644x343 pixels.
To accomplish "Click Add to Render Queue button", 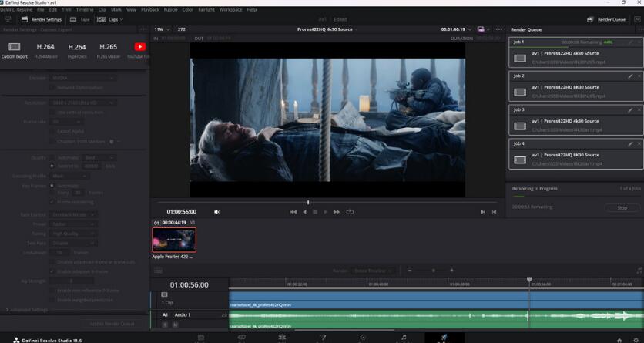I will coord(112,324).
